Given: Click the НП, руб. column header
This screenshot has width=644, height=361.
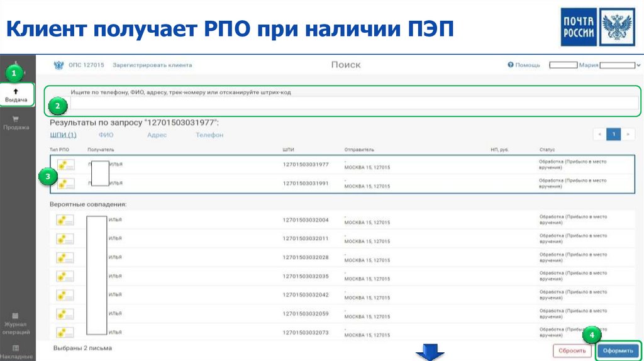Looking at the screenshot, I should tap(499, 150).
